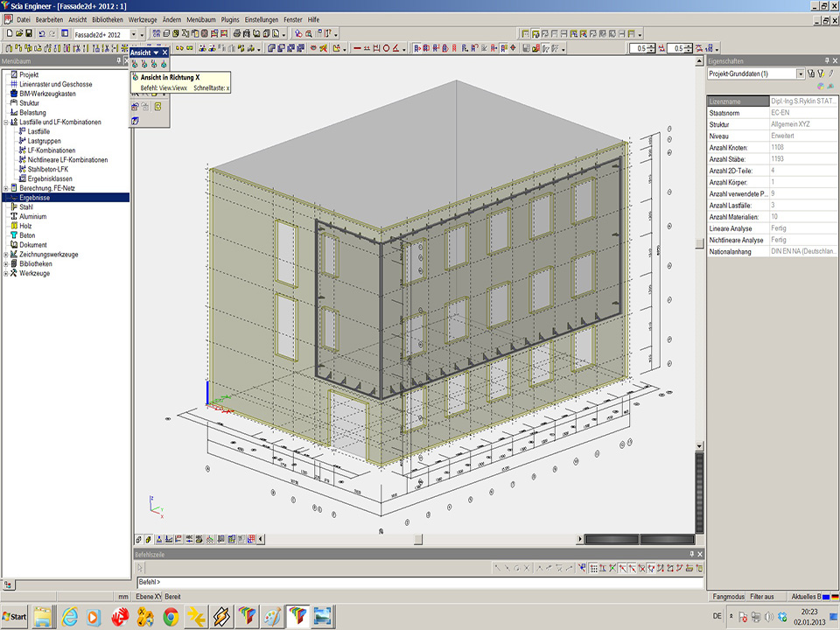Open the Einstellungen menu

(262, 18)
